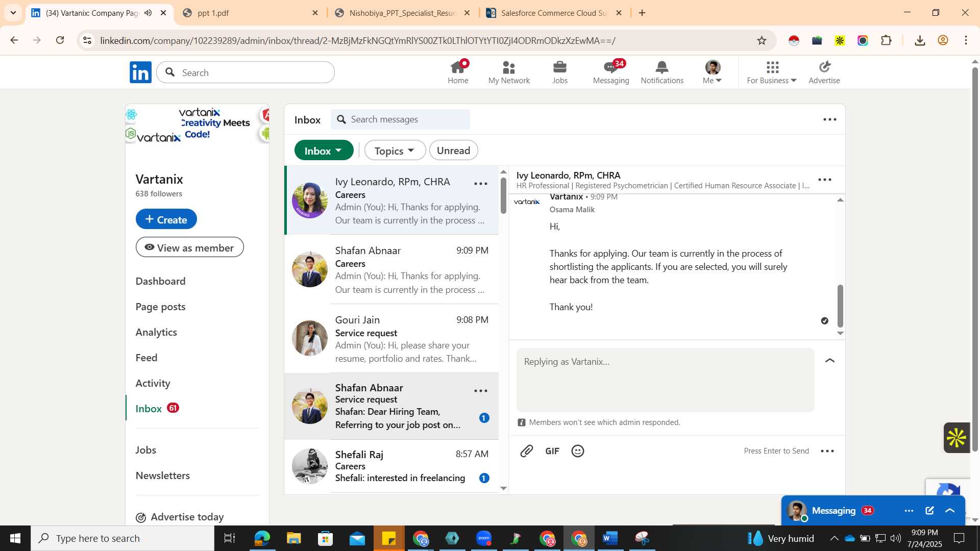Open the Gouri Jain conversation
Screen dimensions: 980x551
pos(391,339)
